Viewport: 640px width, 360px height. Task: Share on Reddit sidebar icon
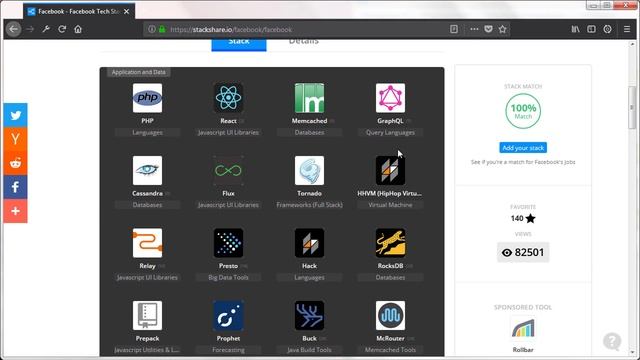click(16, 163)
